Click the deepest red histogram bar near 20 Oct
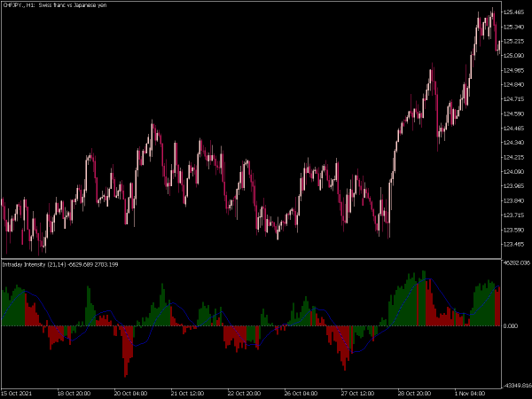This screenshot has width=532, height=399. point(126,351)
